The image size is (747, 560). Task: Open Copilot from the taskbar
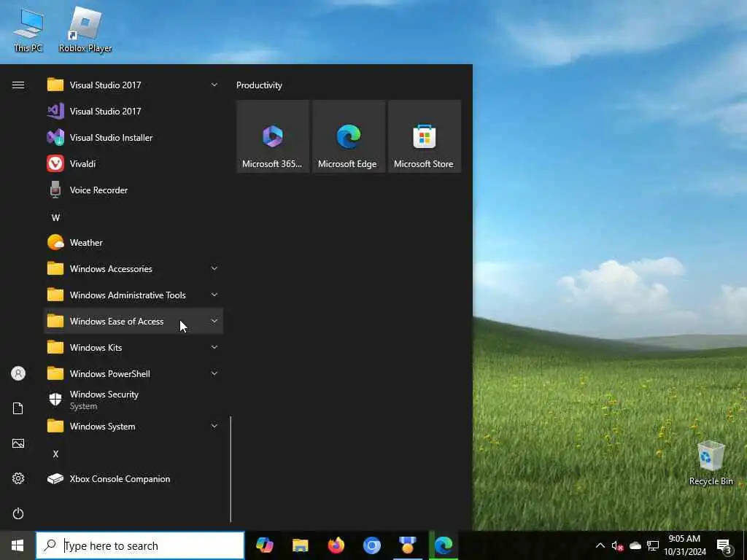(264, 545)
